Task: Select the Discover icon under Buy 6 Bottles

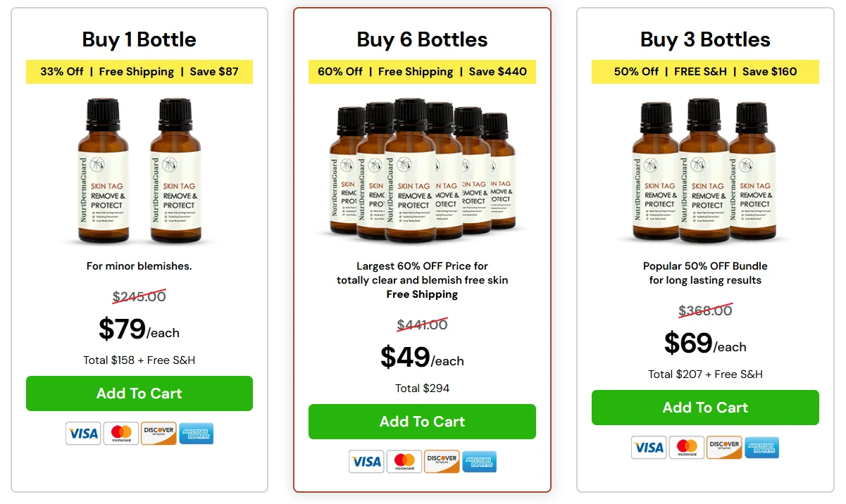Action: [x=442, y=462]
